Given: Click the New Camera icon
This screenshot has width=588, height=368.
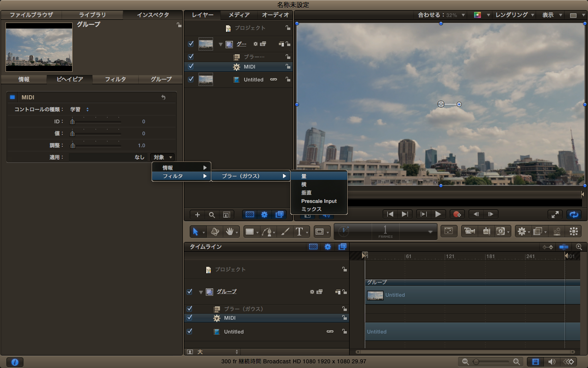Looking at the screenshot, I should point(469,231).
